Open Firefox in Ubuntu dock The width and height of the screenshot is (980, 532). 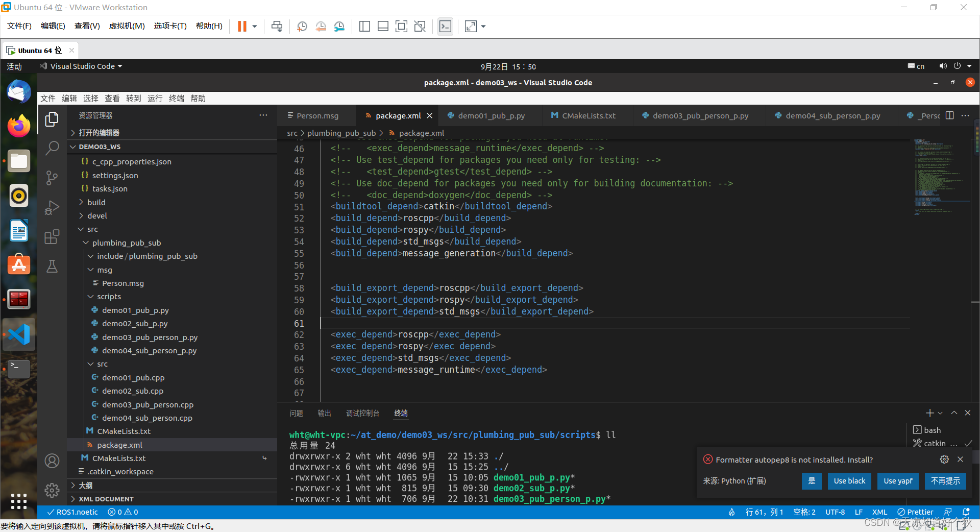click(19, 126)
